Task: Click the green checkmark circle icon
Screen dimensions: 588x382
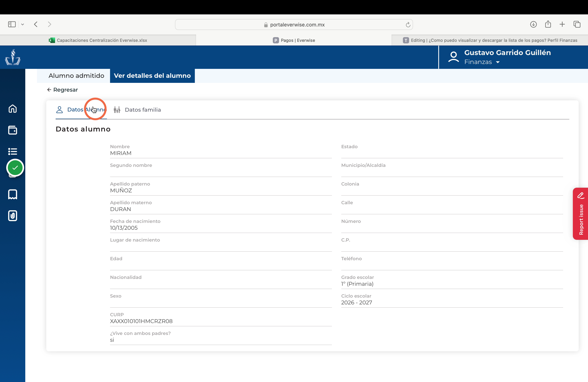Action: point(15,168)
